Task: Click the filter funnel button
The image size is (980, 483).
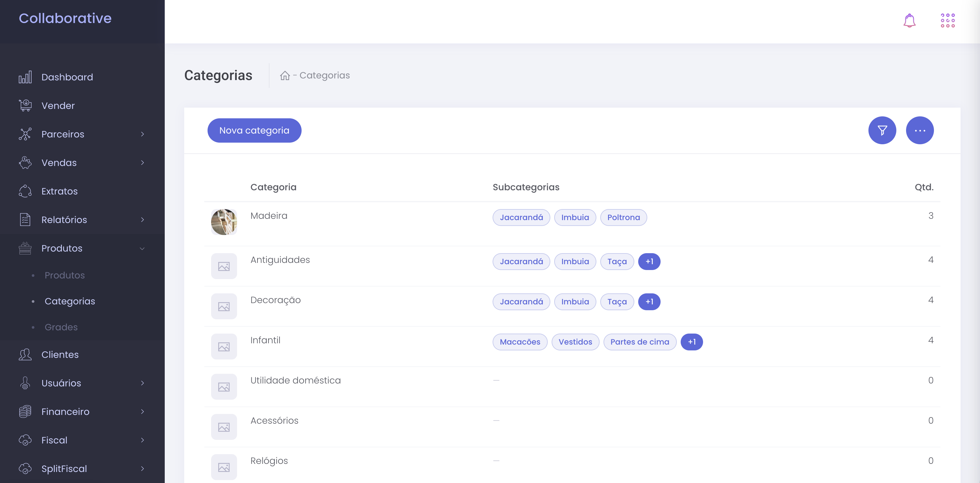Action: (882, 130)
